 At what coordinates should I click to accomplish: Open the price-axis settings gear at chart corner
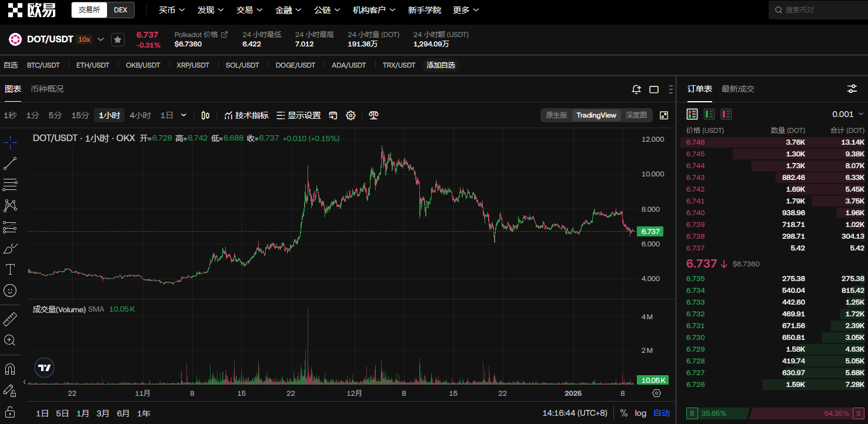click(x=657, y=393)
